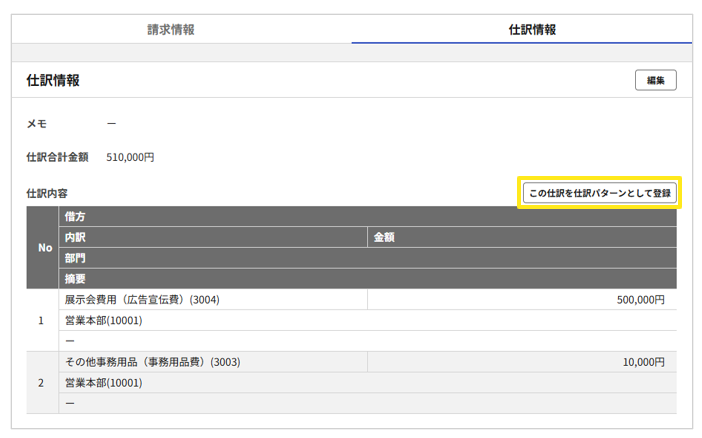Select その他事務用品（事務用品費）(3003) cell
This screenshot has width=702, height=438.
pos(213,362)
